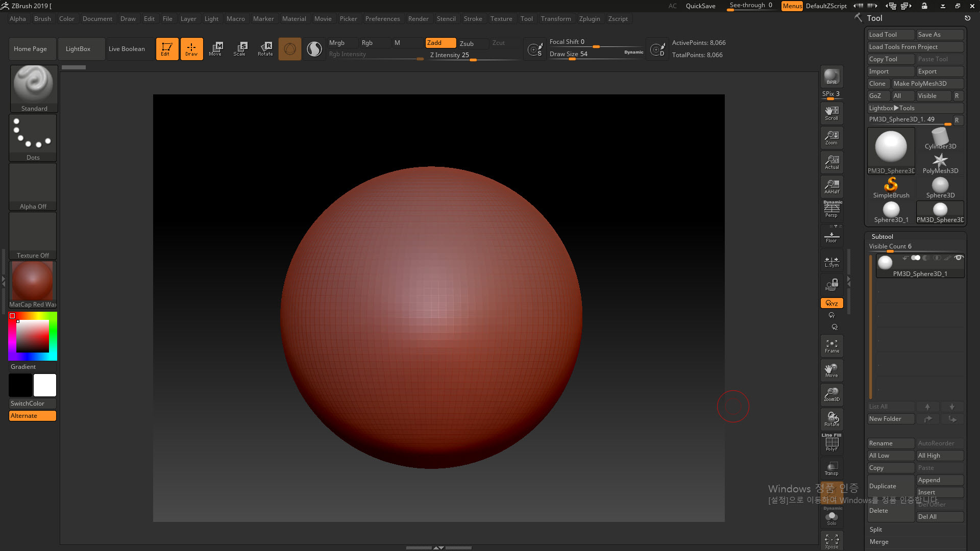The height and width of the screenshot is (551, 980).
Task: Hide PM3D_Sphere3D_1 subtool with the eye icon
Action: pyautogui.click(x=958, y=258)
